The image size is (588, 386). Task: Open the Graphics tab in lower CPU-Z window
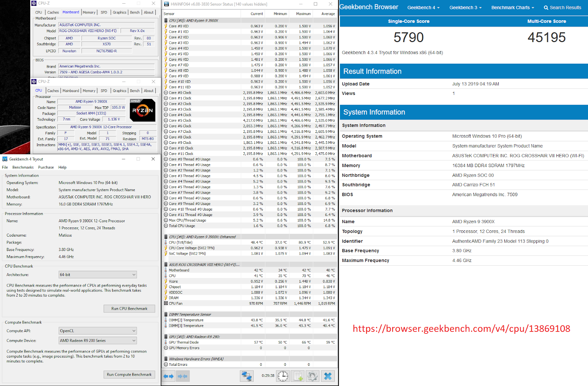(x=119, y=91)
